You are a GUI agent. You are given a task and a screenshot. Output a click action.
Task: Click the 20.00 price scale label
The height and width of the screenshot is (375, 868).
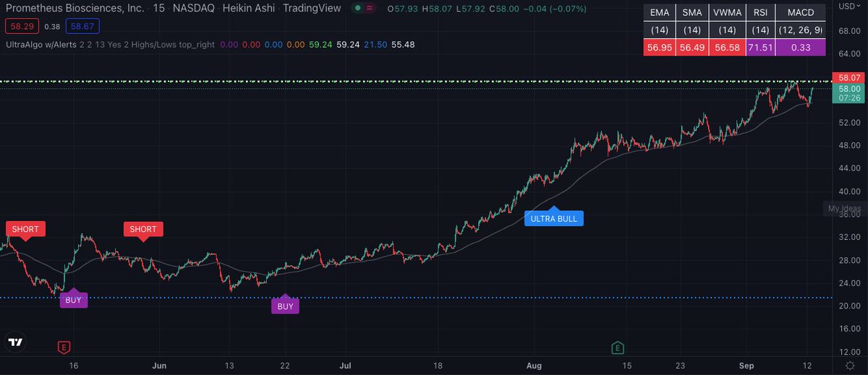tap(848, 306)
